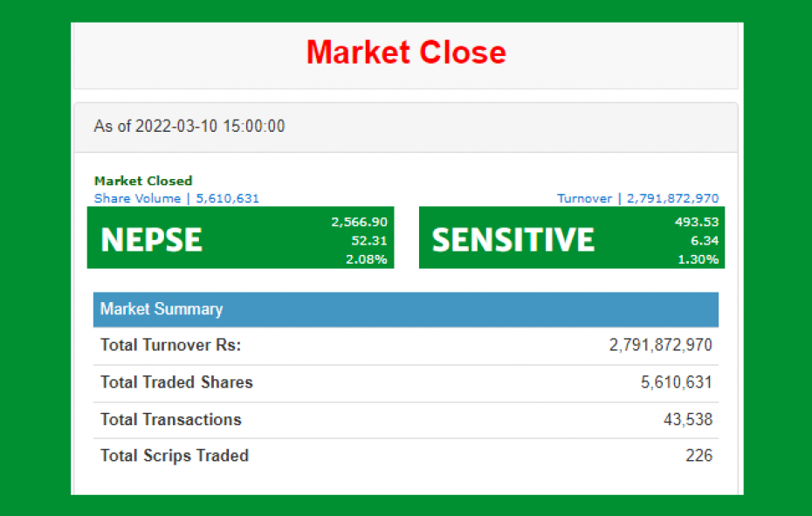Select the As of 2022-03-10 timestamp
The width and height of the screenshot is (812, 516).
pyautogui.click(x=189, y=127)
